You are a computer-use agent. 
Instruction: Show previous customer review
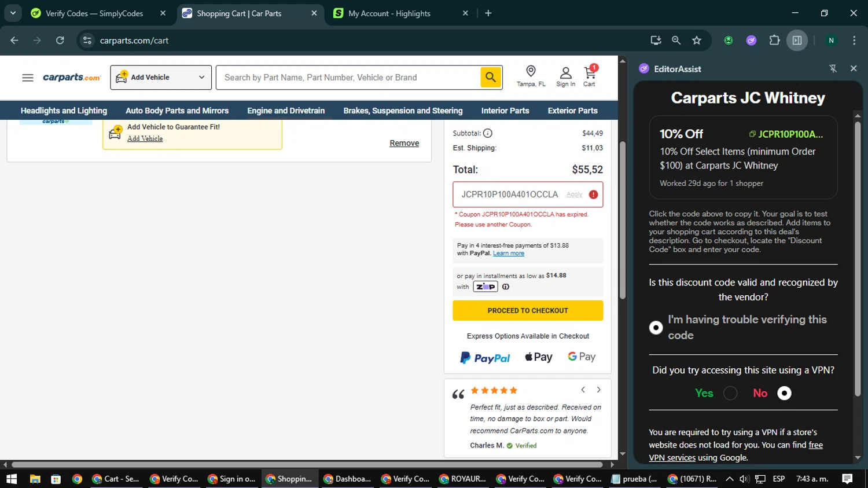pos(583,390)
